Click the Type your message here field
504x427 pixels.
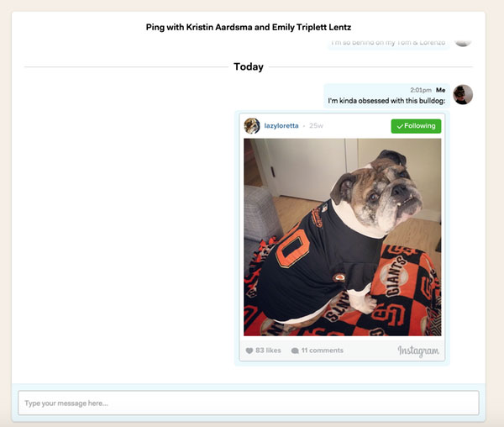coord(248,403)
